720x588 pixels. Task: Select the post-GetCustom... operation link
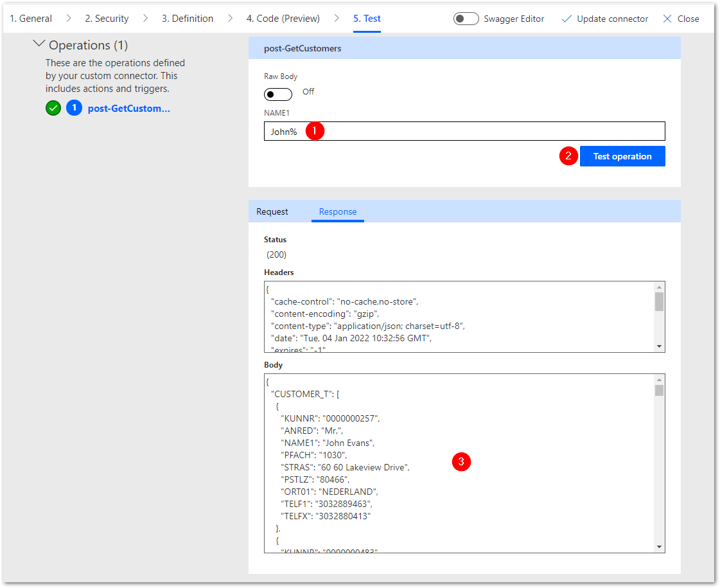(x=128, y=109)
